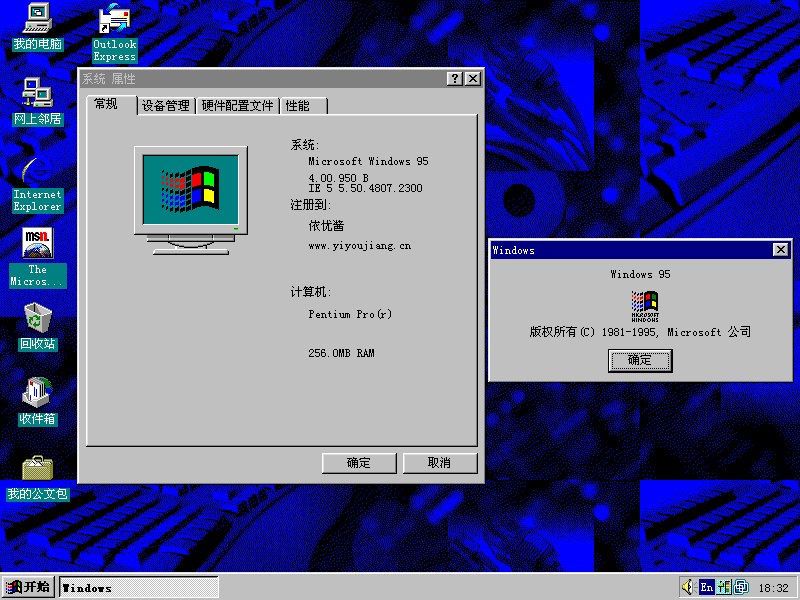Launch Outlook Express from the desktop
Screen dimensions: 800x600
pos(113,22)
